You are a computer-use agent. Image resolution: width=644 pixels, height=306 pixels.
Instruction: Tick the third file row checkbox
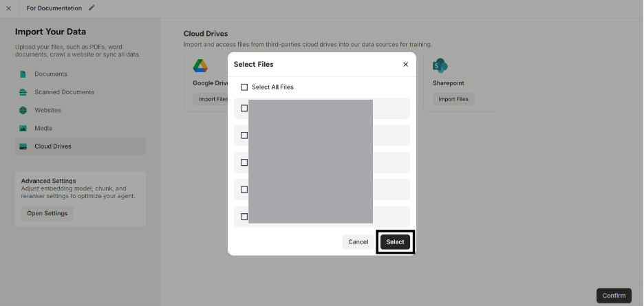tap(244, 162)
